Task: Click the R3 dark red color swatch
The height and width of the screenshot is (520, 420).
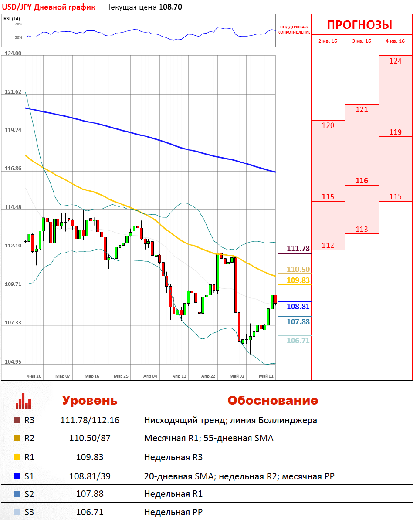Action: (x=17, y=420)
